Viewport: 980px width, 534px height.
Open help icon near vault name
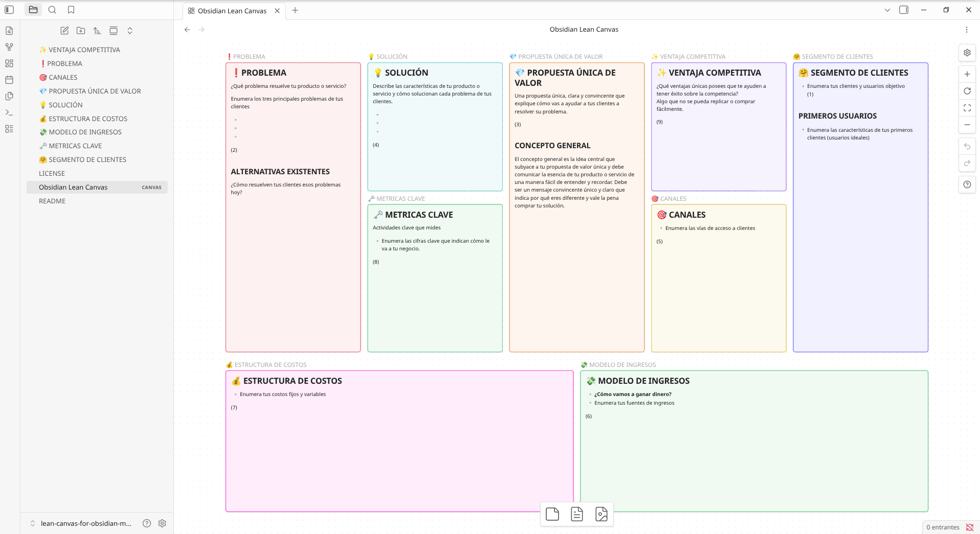(x=147, y=523)
